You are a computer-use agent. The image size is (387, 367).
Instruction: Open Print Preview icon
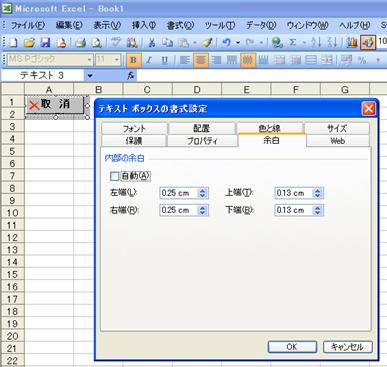tap(97, 43)
